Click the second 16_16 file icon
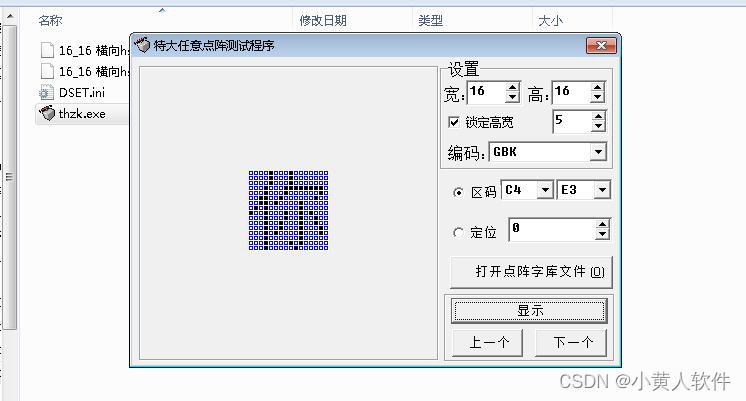This screenshot has width=746, height=401. pos(47,71)
